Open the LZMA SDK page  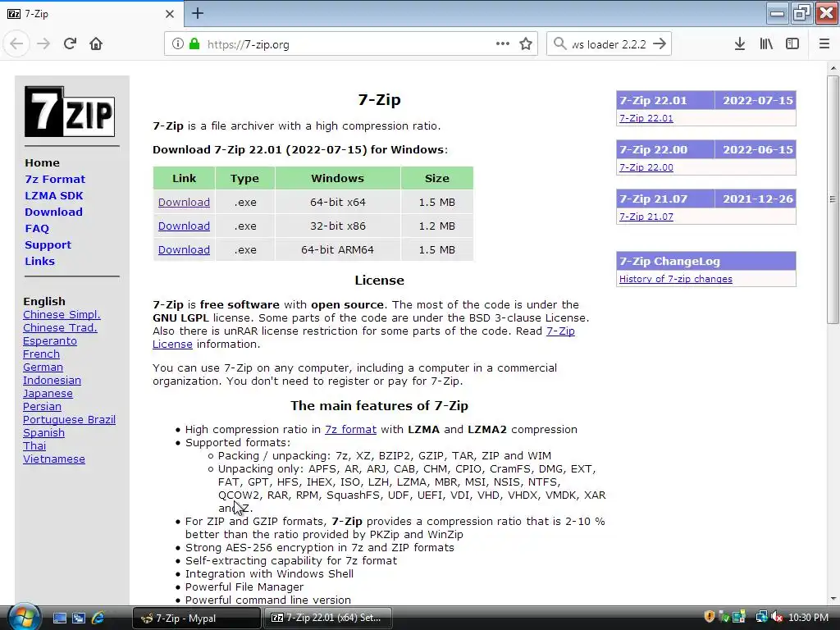(x=53, y=195)
